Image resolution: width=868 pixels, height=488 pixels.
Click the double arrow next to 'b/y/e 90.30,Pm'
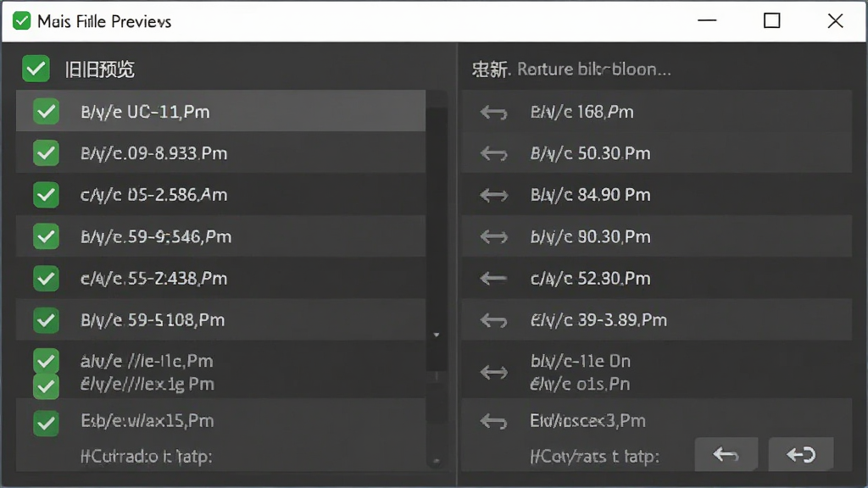point(494,237)
